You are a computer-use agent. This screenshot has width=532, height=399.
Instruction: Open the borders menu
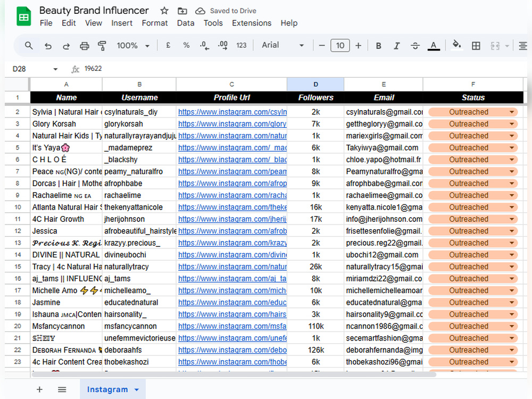click(x=476, y=46)
